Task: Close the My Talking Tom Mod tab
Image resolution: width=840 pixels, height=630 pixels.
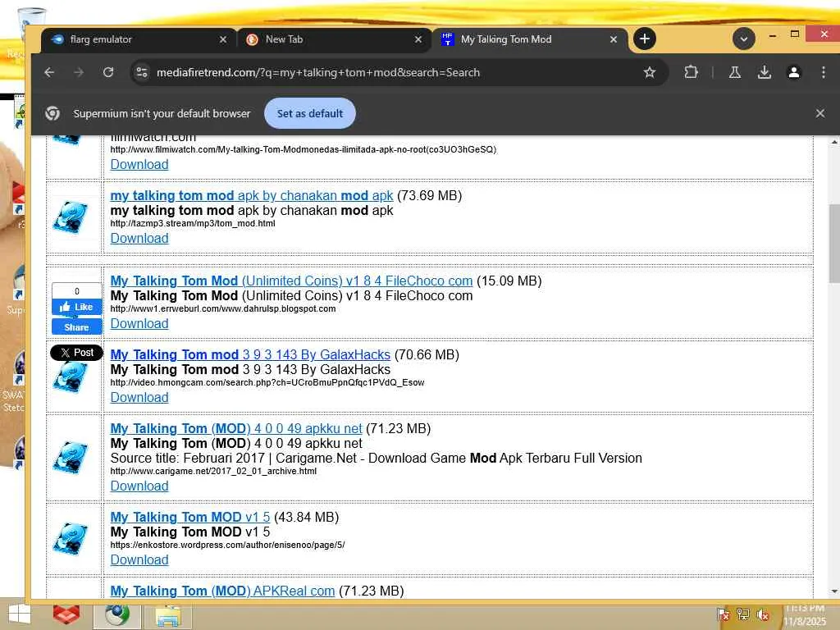Action: pyautogui.click(x=614, y=39)
